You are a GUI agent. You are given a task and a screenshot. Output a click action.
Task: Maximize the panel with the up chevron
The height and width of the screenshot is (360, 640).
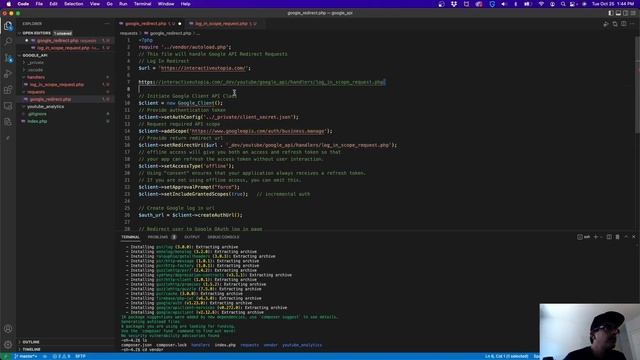point(626,237)
